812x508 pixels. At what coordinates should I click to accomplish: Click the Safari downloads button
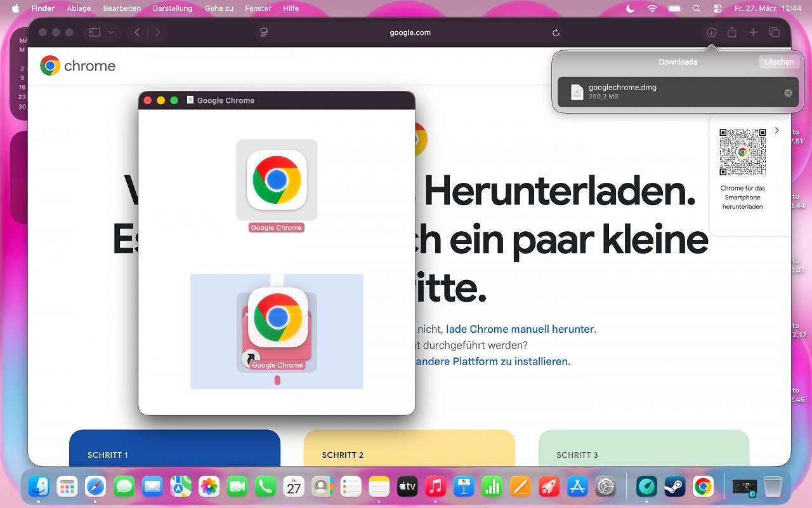(711, 32)
